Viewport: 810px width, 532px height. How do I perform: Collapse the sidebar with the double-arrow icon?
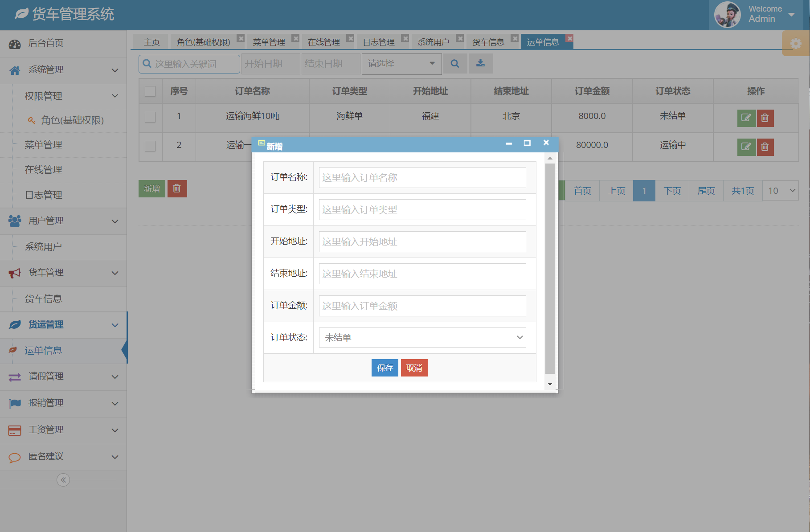(x=63, y=480)
